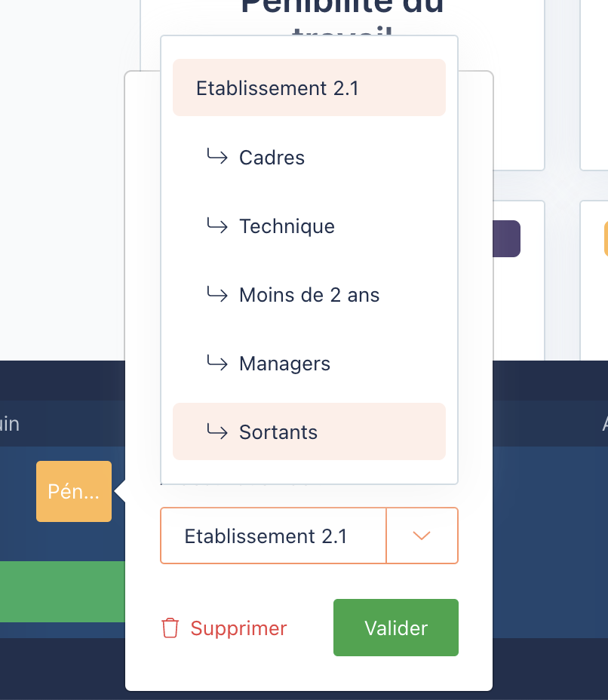Click the purple badge behind the popup

(506, 238)
